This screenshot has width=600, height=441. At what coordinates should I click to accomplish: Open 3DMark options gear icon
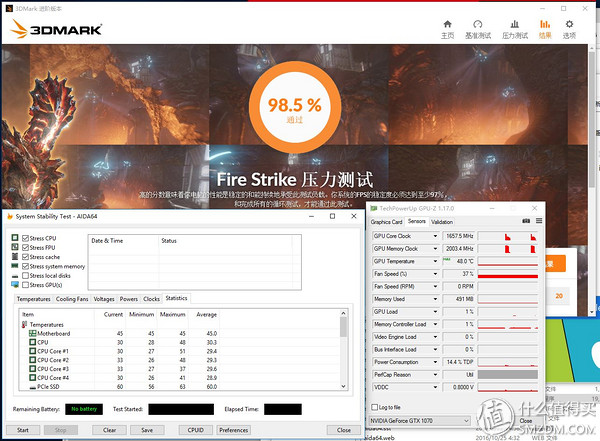click(x=569, y=24)
